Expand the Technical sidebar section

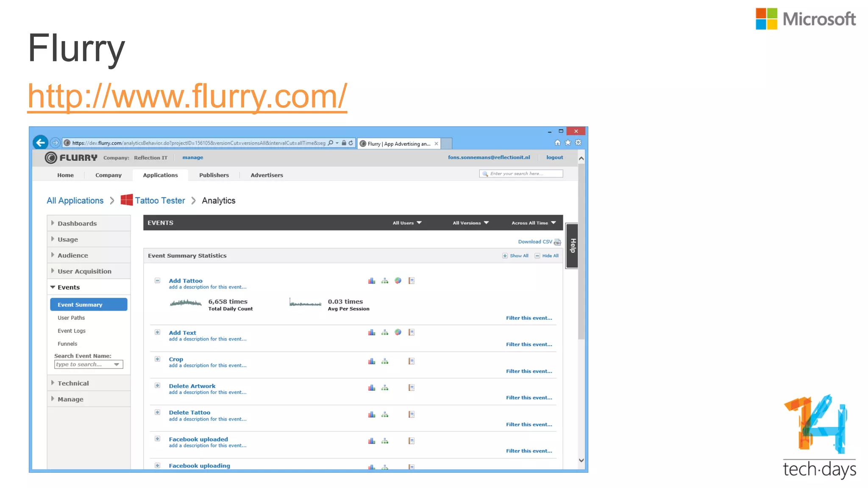[x=89, y=383]
